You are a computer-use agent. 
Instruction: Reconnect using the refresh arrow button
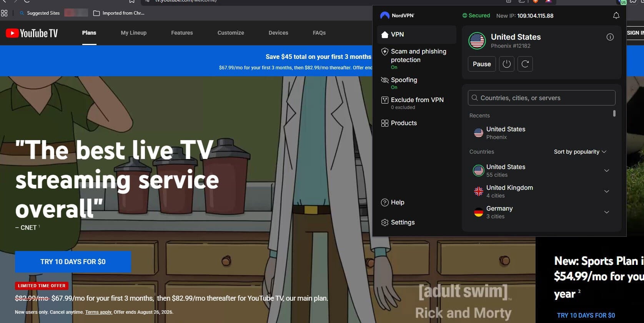525,64
